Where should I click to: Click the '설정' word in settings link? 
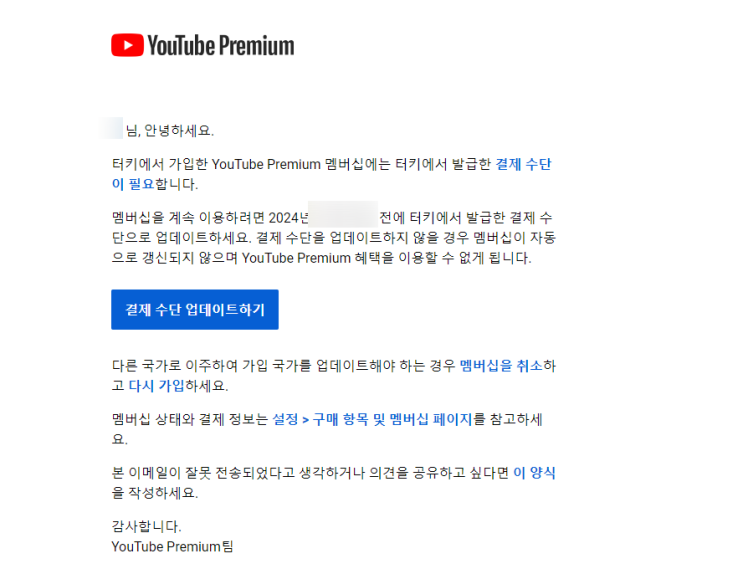pyautogui.click(x=285, y=419)
